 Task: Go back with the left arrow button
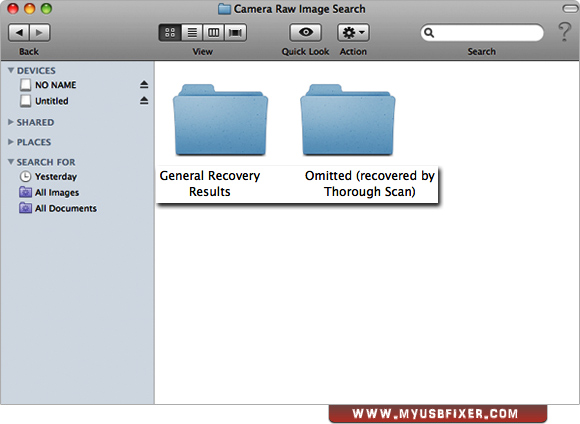coord(19,33)
